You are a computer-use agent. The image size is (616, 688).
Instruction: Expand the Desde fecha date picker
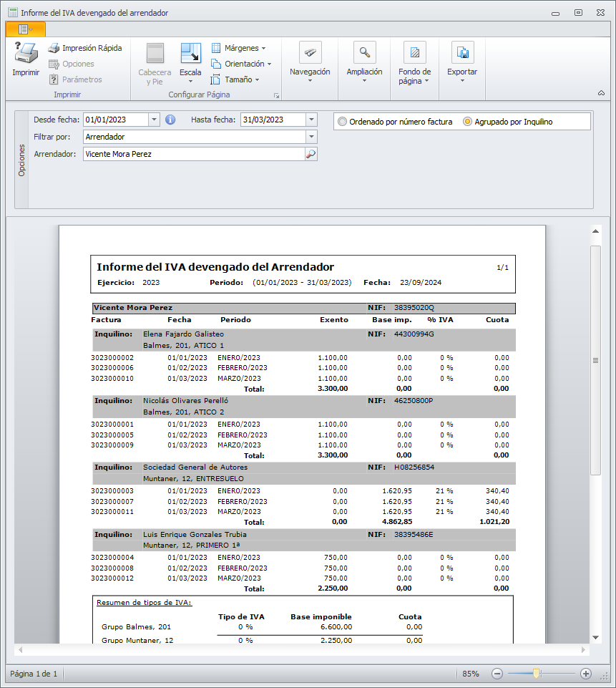155,120
